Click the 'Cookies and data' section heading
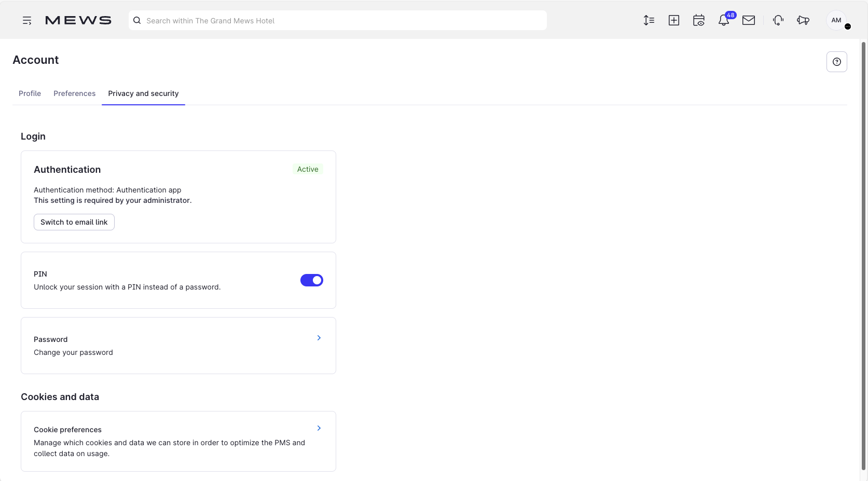 coord(60,397)
